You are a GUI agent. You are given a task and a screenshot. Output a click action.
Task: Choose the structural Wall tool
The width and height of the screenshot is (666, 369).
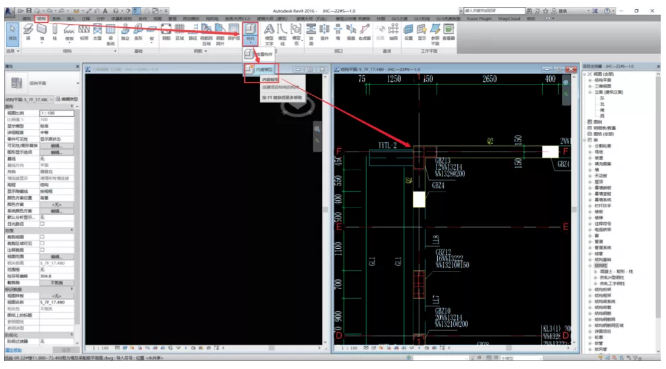pyautogui.click(x=42, y=32)
